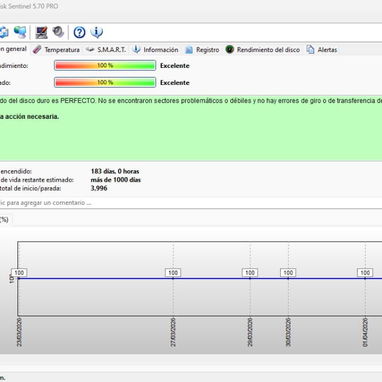Click the icon beside S.M.A.R.T. tab
The height and width of the screenshot is (382, 382).
click(90, 50)
